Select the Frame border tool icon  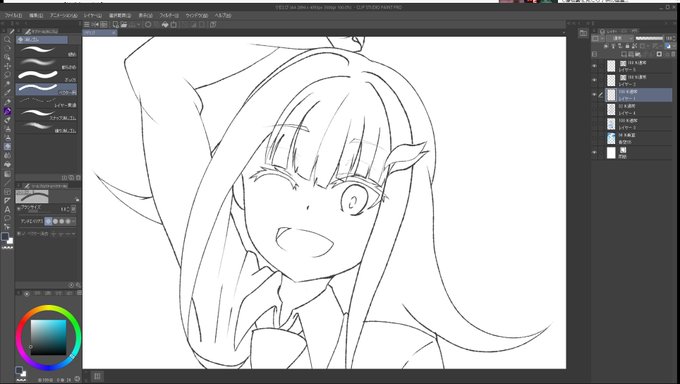(7, 191)
